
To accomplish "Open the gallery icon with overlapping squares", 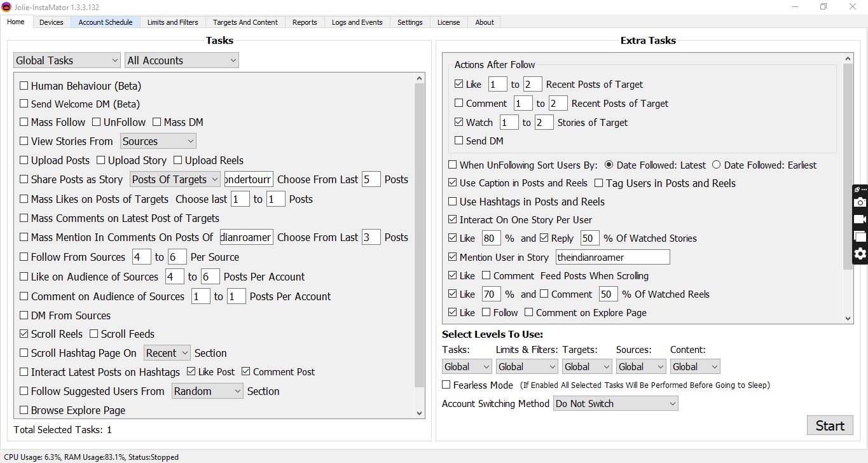I will tap(860, 237).
